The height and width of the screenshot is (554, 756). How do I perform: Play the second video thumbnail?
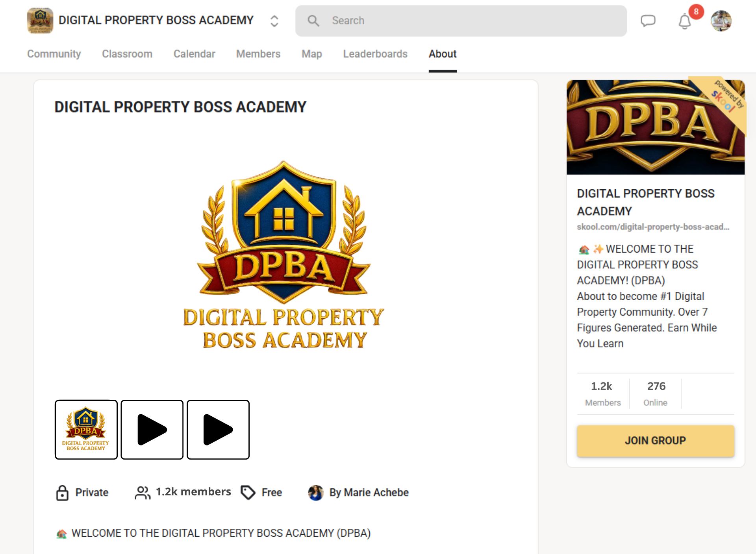(x=152, y=430)
